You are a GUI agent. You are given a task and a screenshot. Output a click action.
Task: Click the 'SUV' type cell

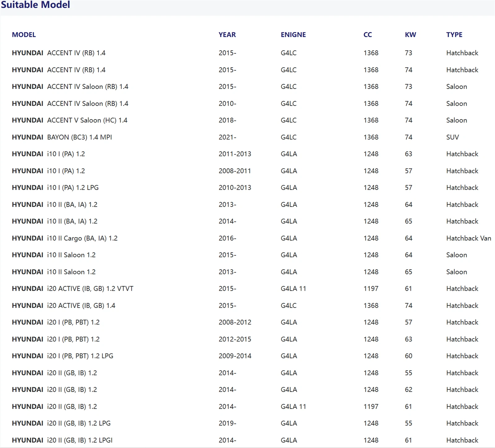coord(453,137)
